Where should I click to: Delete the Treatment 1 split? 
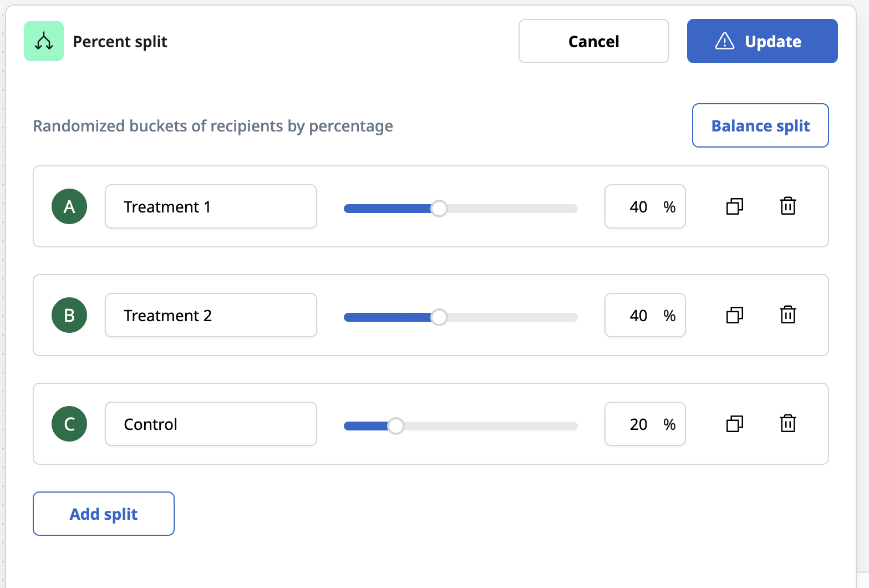point(788,206)
